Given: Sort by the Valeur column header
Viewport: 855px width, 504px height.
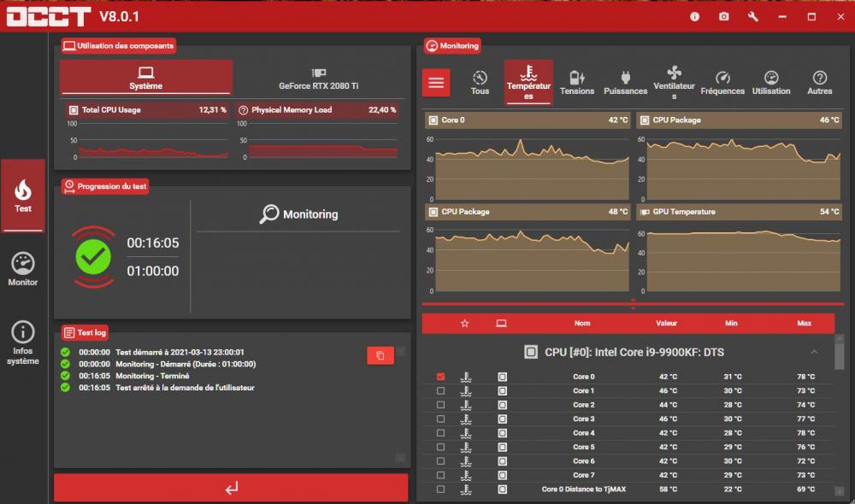Looking at the screenshot, I should click(666, 323).
